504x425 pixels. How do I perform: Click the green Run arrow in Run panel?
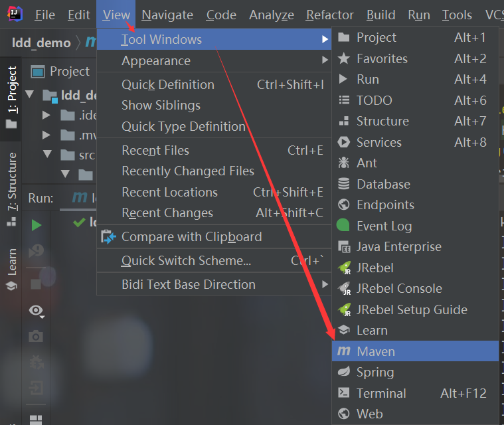tap(37, 225)
